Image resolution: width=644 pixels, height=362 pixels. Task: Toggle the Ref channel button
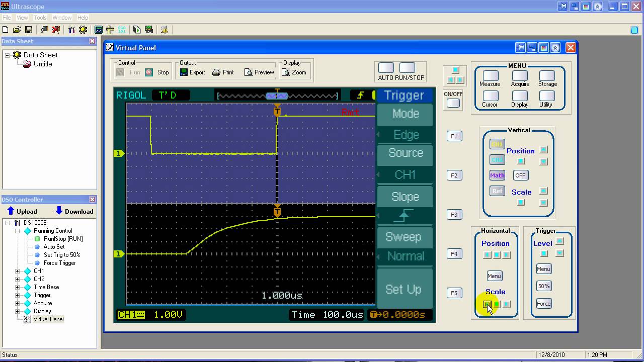[497, 191]
